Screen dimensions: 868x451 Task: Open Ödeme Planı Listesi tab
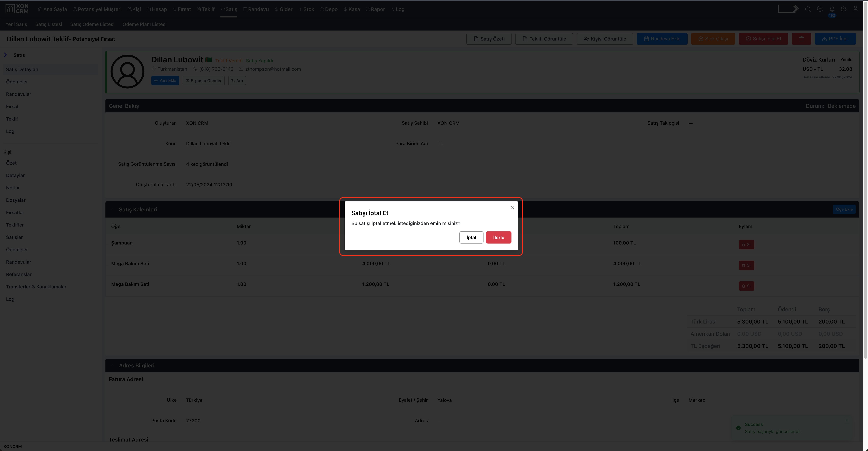pyautogui.click(x=145, y=24)
